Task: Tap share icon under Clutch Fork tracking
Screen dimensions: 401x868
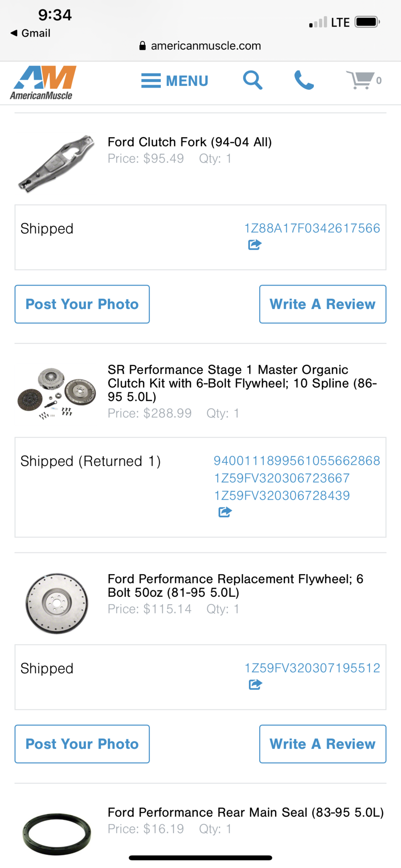Action: pos(255,245)
